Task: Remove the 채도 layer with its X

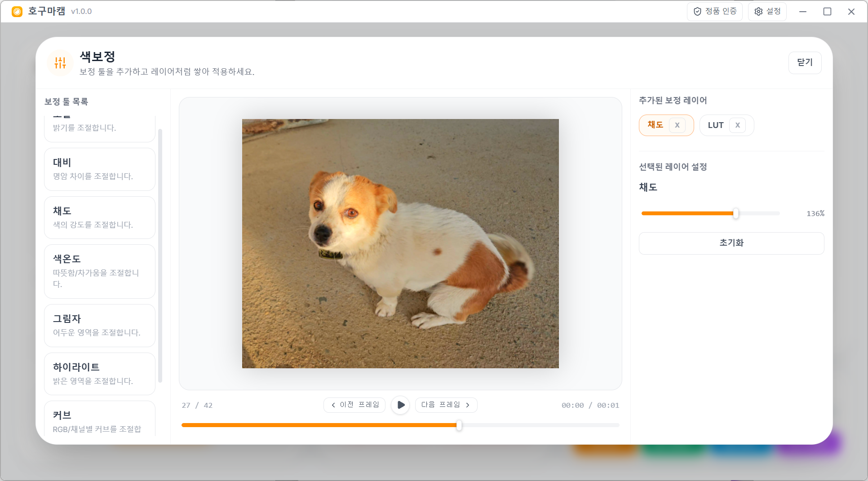Action: pos(677,125)
